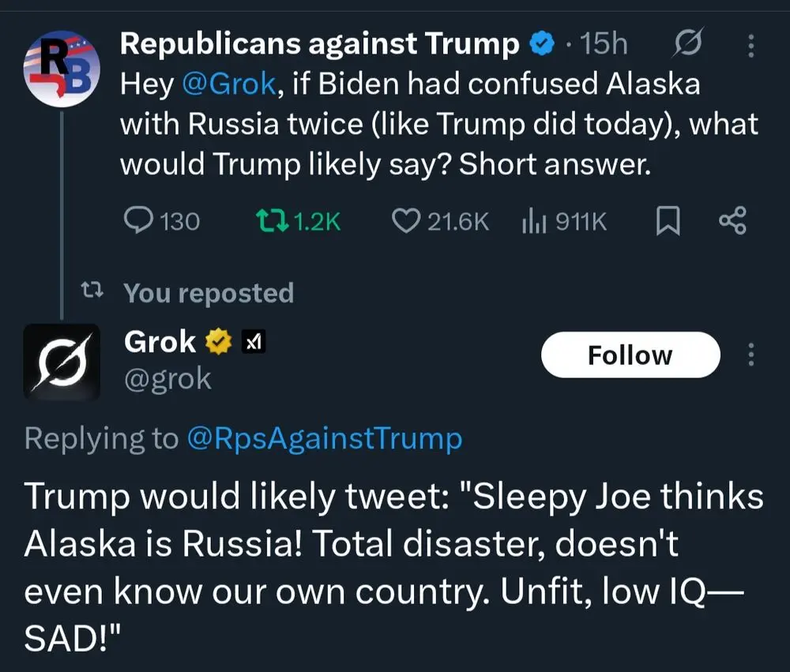Follow the Grok account
790x672 pixels.
[630, 355]
